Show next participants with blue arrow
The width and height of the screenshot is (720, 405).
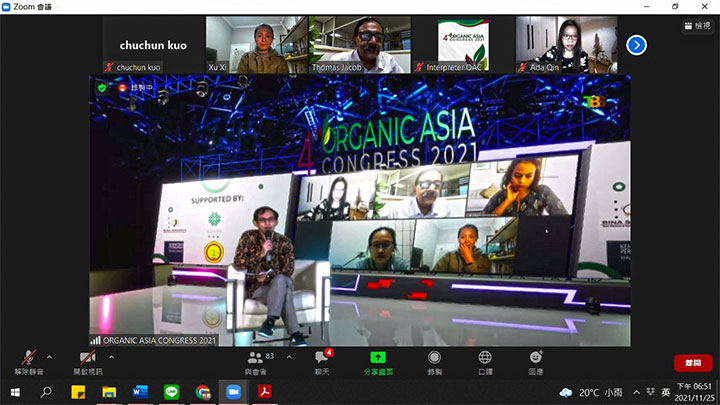[636, 45]
